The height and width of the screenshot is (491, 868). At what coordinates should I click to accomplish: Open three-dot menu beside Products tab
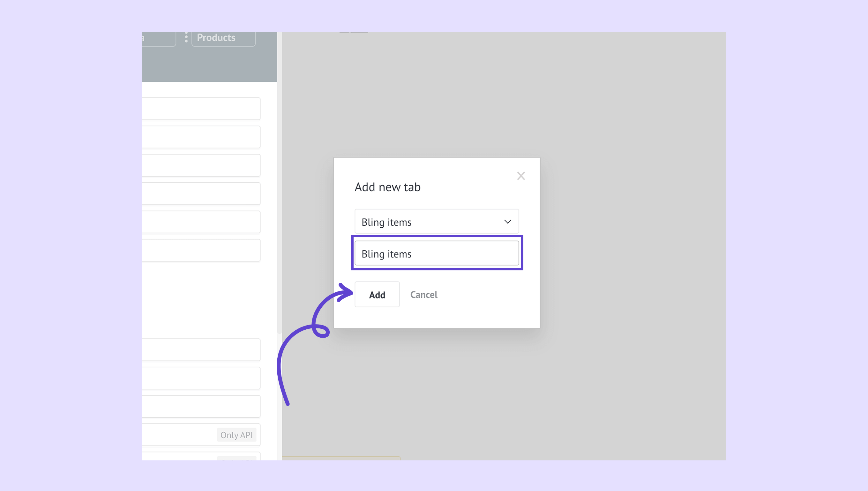186,37
